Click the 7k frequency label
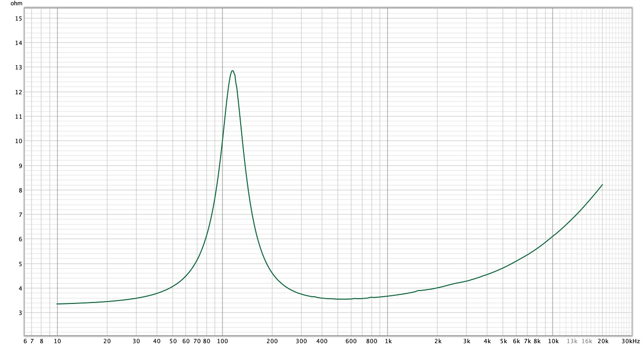The image size is (644, 347). pos(527,341)
